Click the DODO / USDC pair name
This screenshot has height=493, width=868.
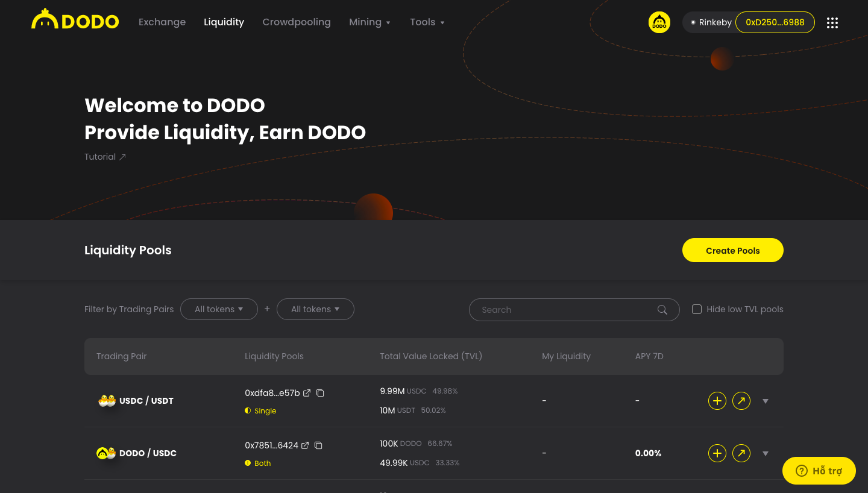point(148,453)
